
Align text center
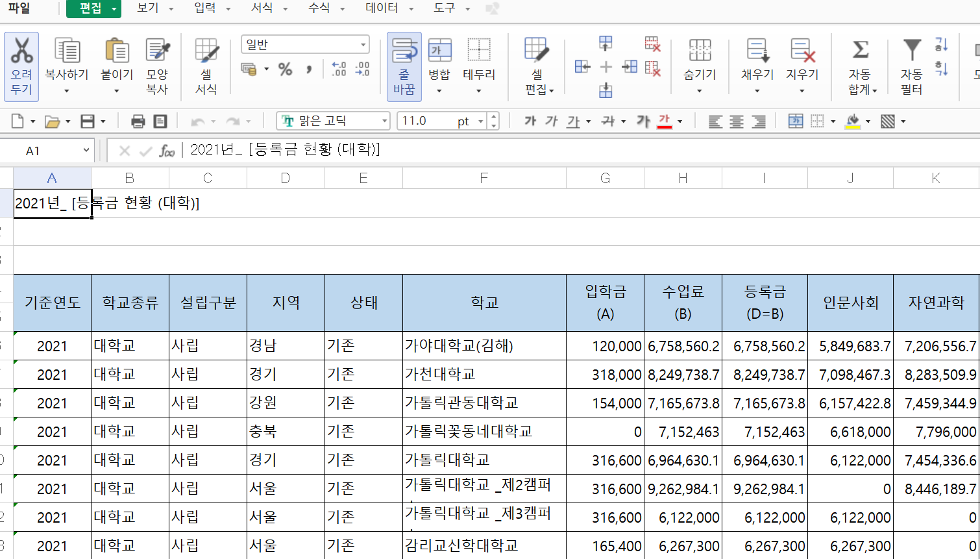point(737,121)
